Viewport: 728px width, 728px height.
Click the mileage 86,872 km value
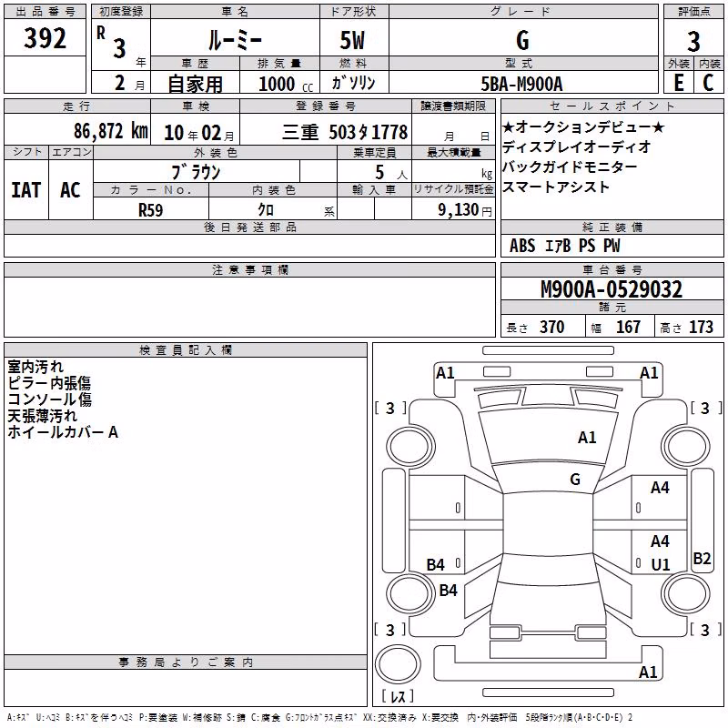pos(110,131)
